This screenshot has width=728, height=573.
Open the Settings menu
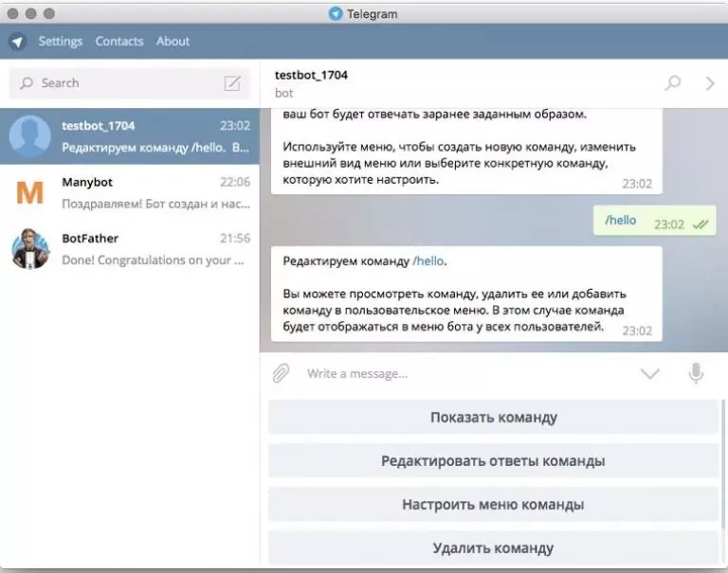coord(61,42)
